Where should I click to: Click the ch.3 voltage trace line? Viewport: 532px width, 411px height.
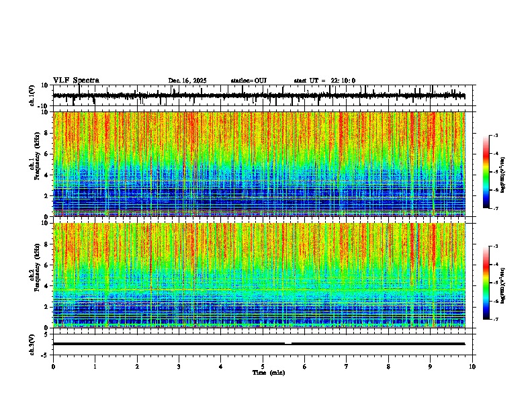259,344
